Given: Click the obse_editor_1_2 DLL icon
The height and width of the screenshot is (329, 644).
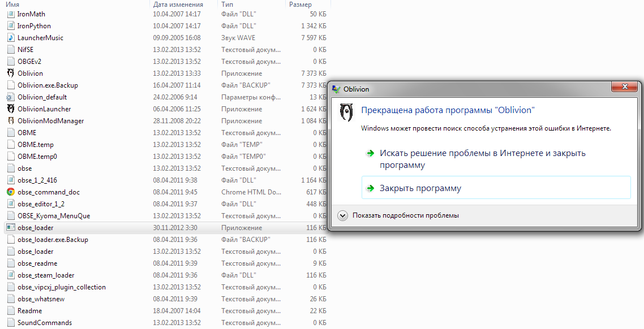Looking at the screenshot, I should point(11,204).
